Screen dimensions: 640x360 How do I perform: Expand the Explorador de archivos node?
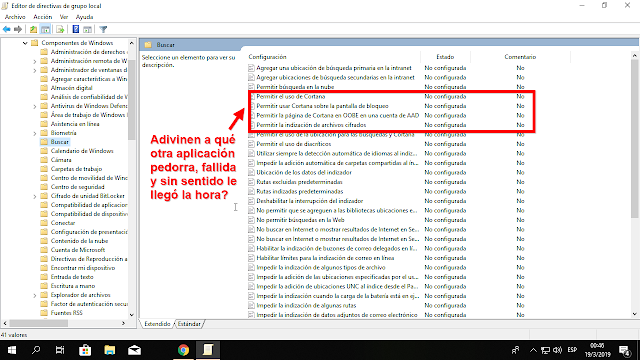point(34,295)
